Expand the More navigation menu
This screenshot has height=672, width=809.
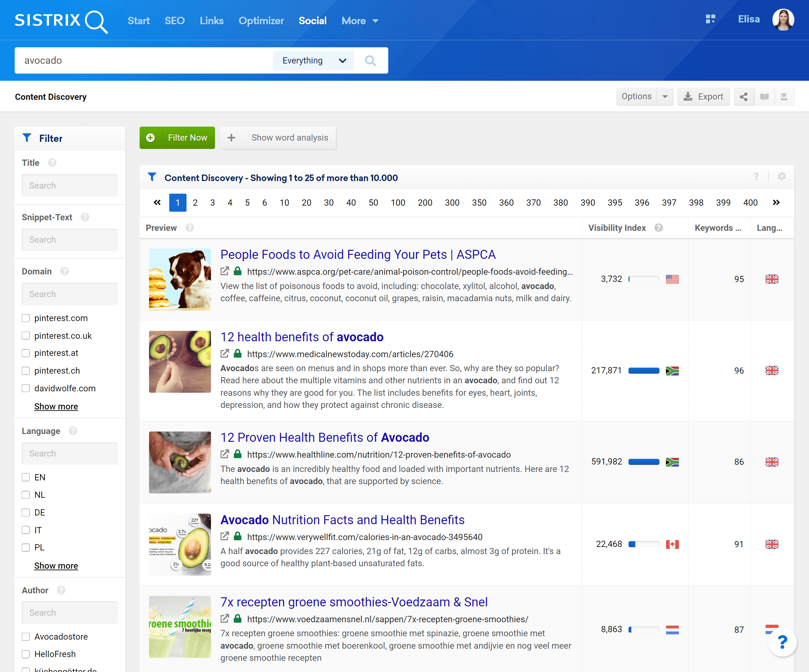[x=360, y=21]
